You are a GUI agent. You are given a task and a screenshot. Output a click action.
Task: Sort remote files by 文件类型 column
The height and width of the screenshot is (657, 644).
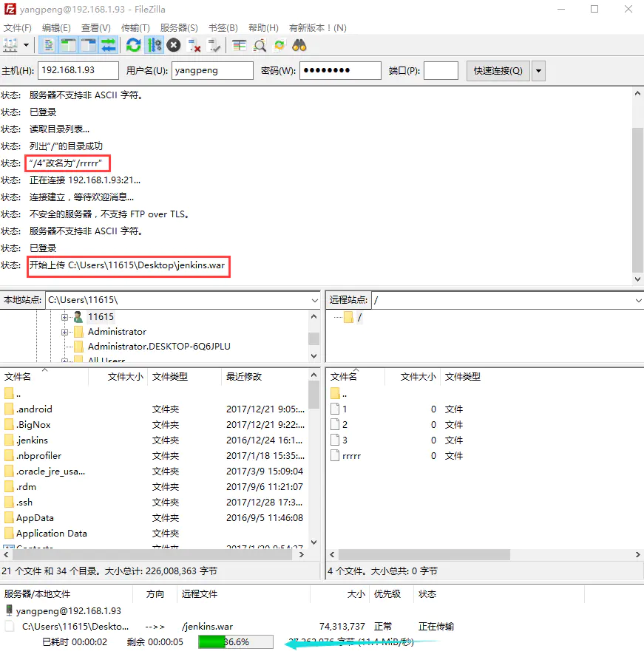tap(462, 377)
